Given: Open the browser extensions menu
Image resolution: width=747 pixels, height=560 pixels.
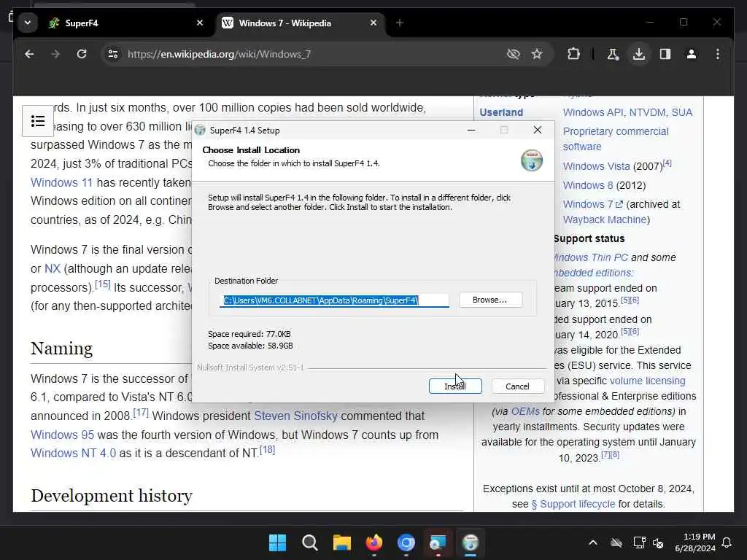Looking at the screenshot, I should point(573,54).
